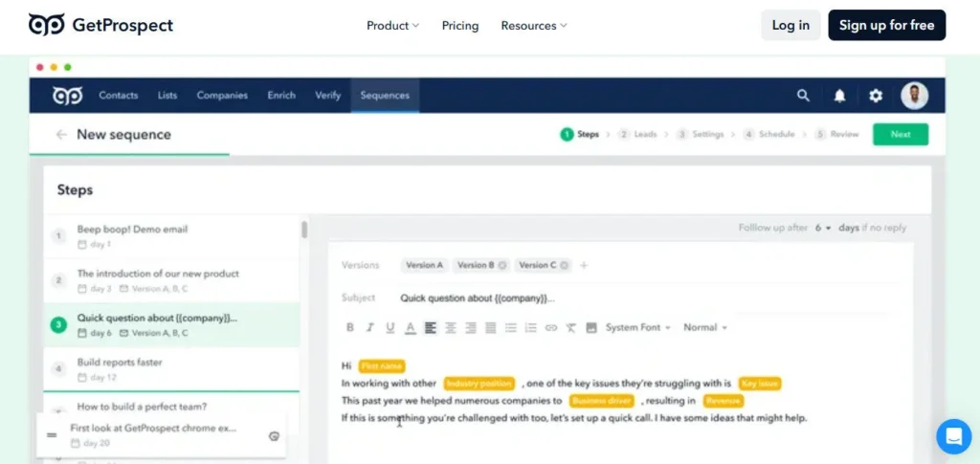This screenshot has height=464, width=980.
Task: Click the 'First name' placeholder tag
Action: pyautogui.click(x=382, y=366)
